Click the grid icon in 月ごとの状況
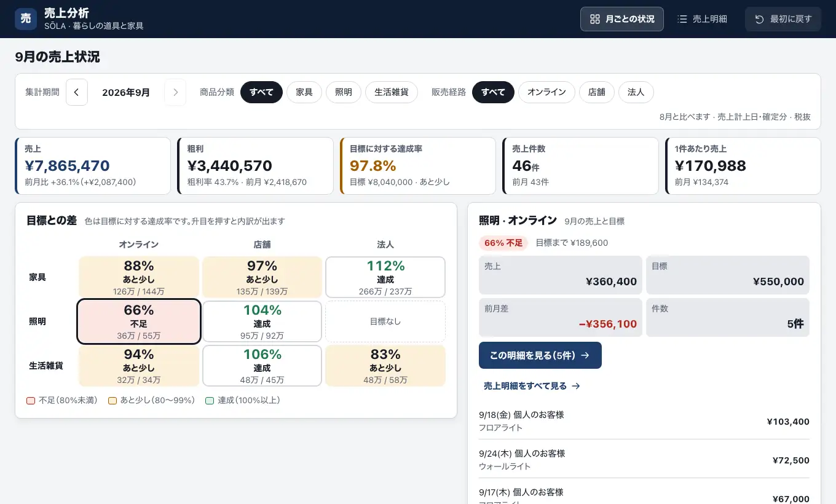 pyautogui.click(x=594, y=19)
